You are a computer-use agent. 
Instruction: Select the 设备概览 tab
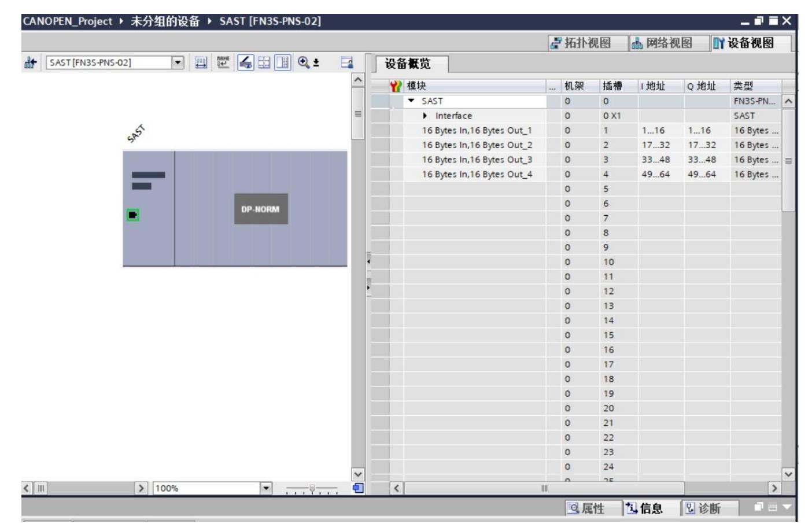pyautogui.click(x=408, y=64)
